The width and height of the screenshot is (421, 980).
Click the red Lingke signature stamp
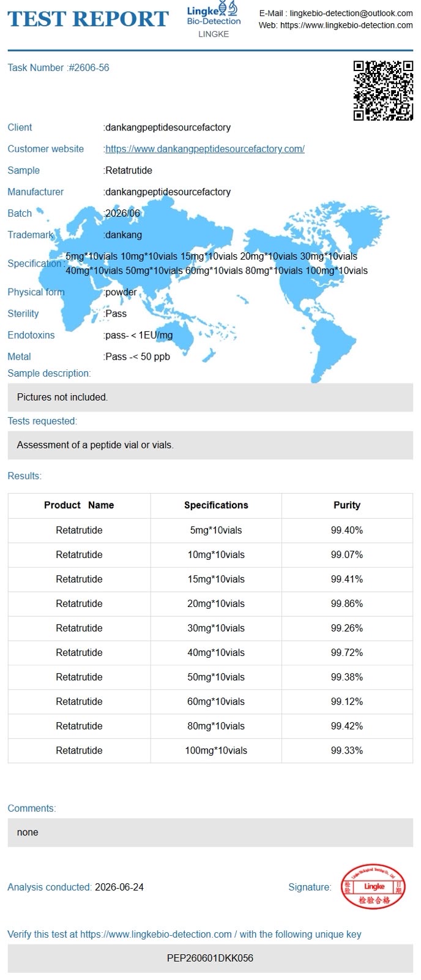(x=373, y=887)
